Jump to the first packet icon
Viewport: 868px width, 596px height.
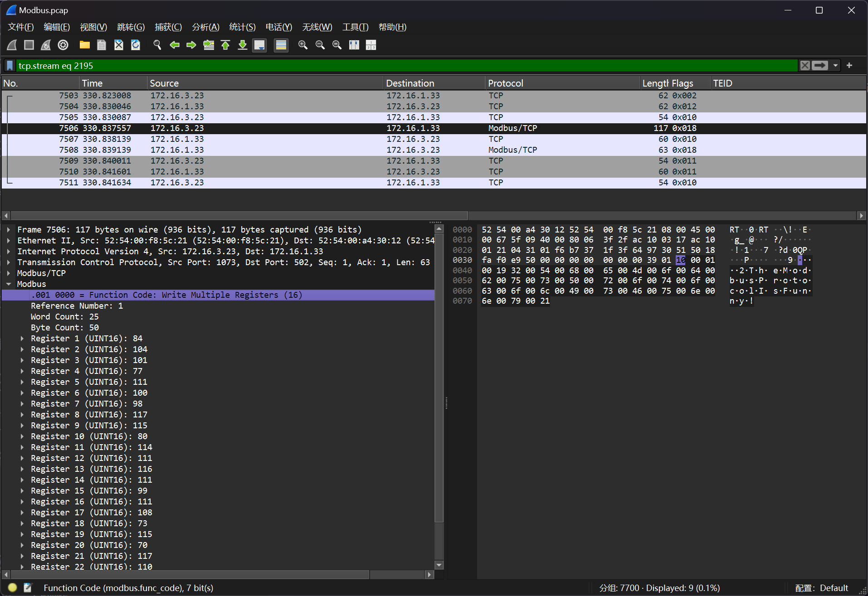pyautogui.click(x=225, y=45)
